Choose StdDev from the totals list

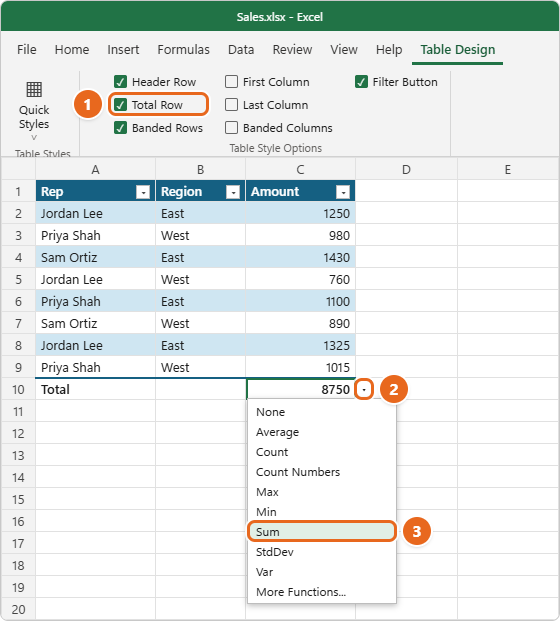click(x=322, y=552)
